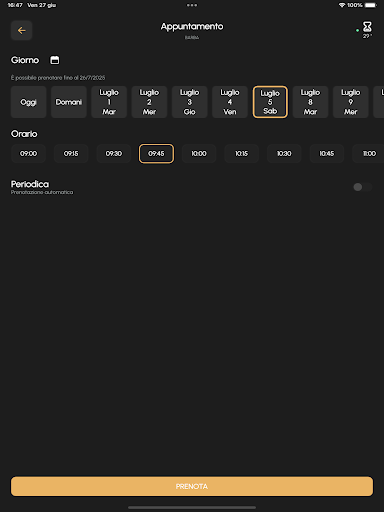
Task: Open the calendar icon beside Giorno
Action: (x=55, y=60)
